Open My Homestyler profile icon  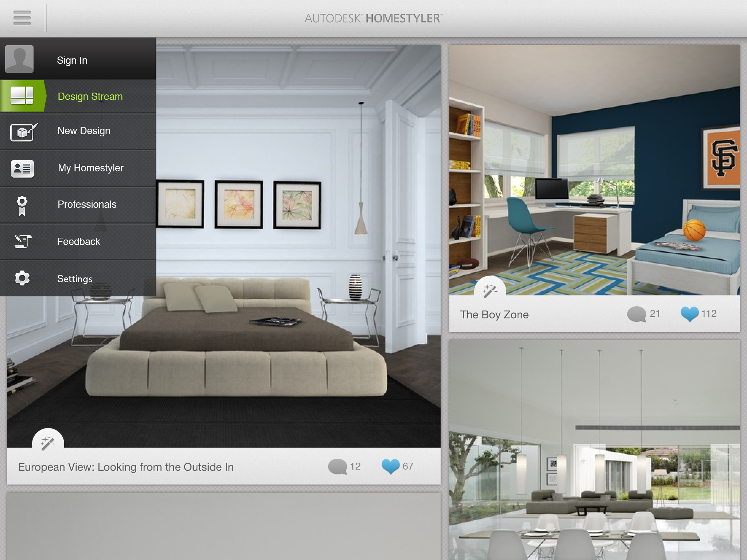pos(22,168)
